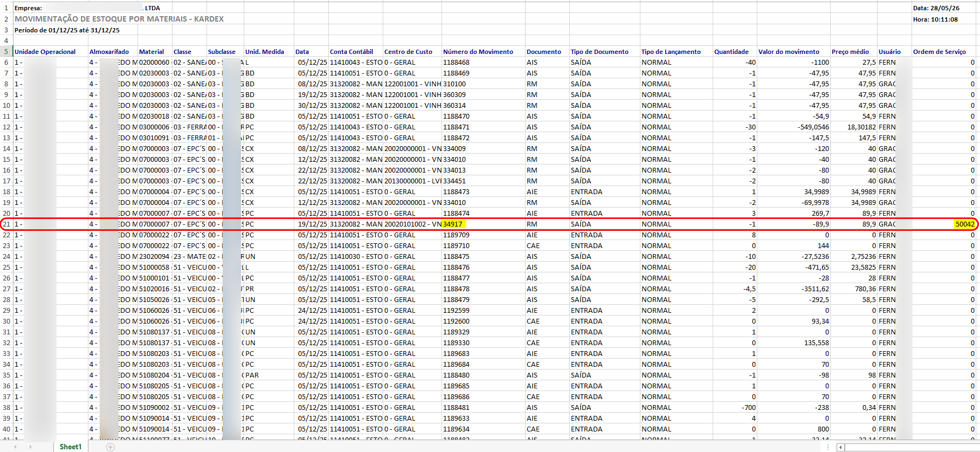
Task: Select movement number 360314
Action: [454, 106]
